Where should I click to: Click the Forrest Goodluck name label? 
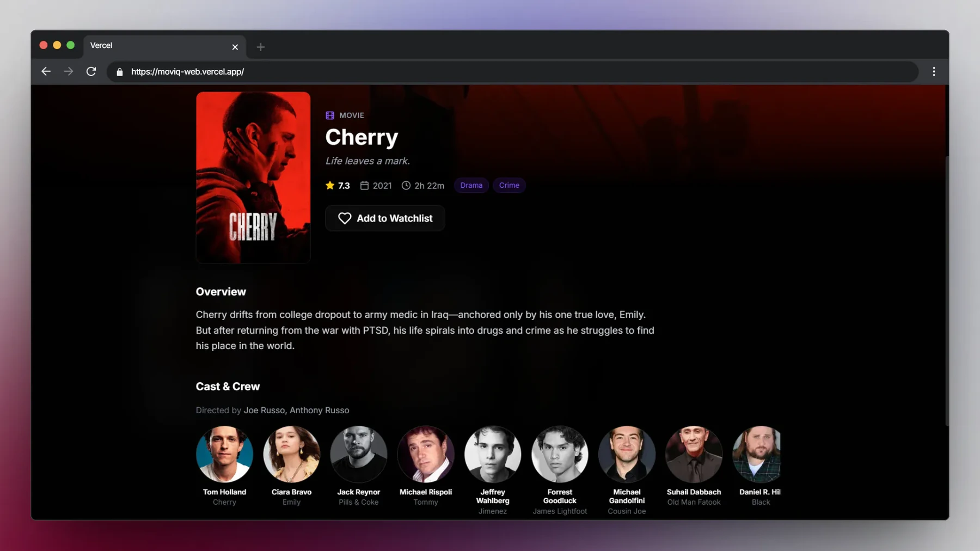[x=560, y=497]
